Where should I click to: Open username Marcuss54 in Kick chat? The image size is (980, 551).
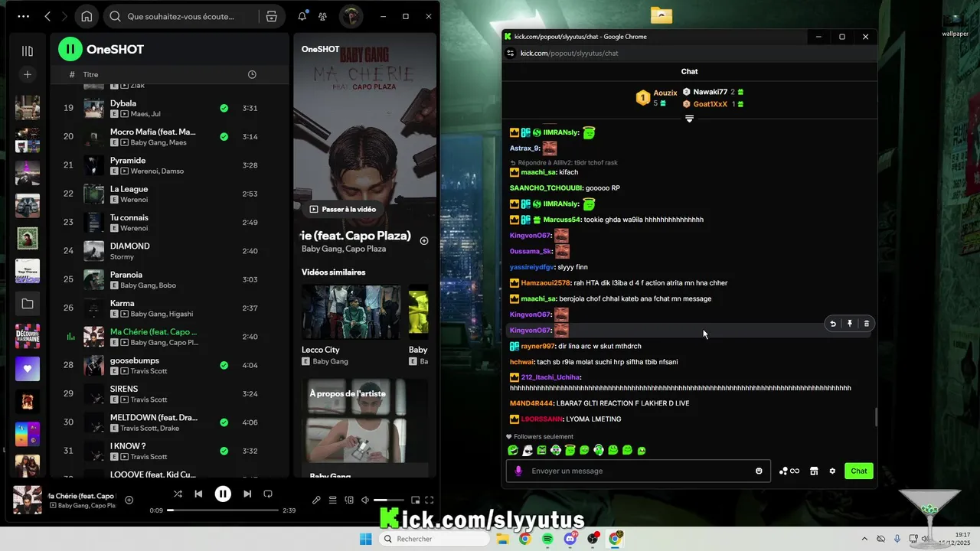tap(562, 220)
